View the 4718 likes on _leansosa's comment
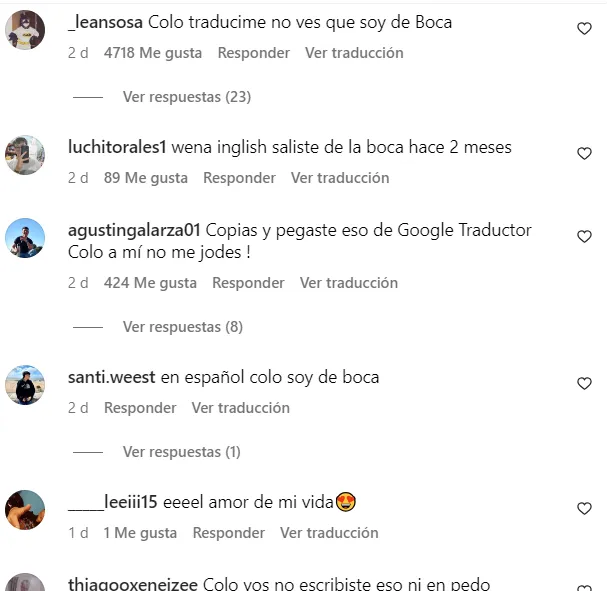Image resolution: width=607 pixels, height=591 pixels. [x=153, y=53]
